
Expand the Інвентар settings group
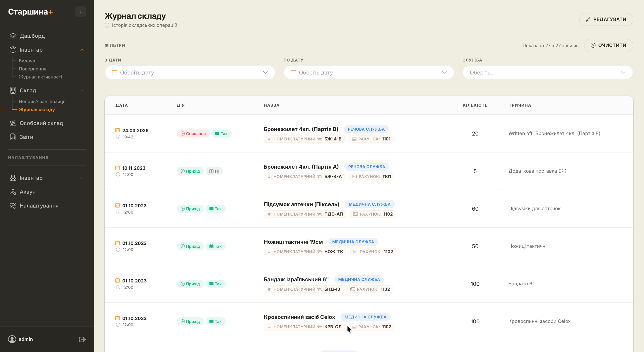[x=82, y=178]
